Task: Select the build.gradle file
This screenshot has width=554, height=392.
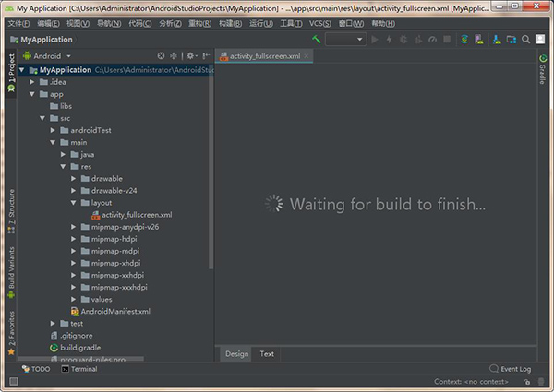Action: (76, 348)
